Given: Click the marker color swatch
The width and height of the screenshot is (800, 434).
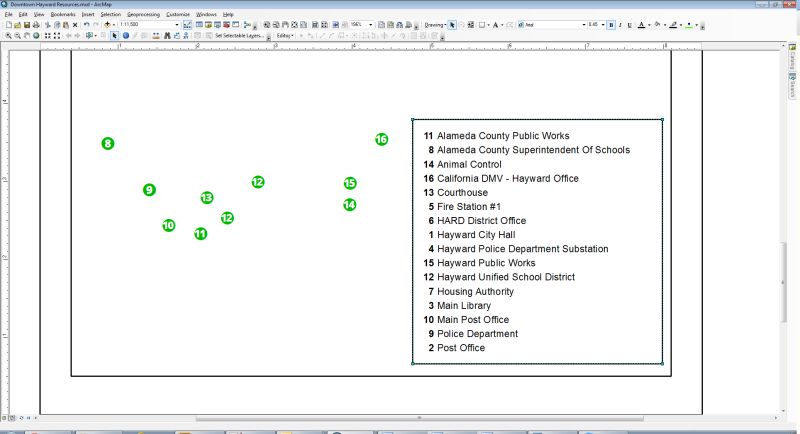Looking at the screenshot, I should pos(689,24).
